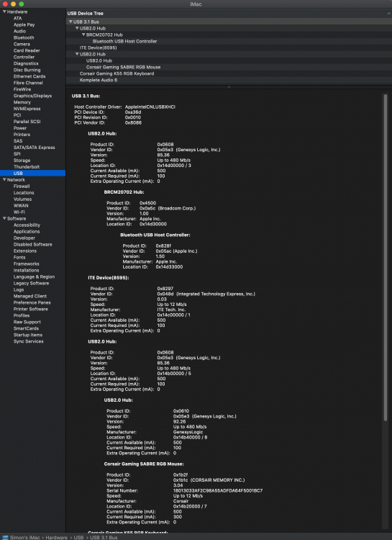Open Graphics/Displays information

click(x=32, y=96)
